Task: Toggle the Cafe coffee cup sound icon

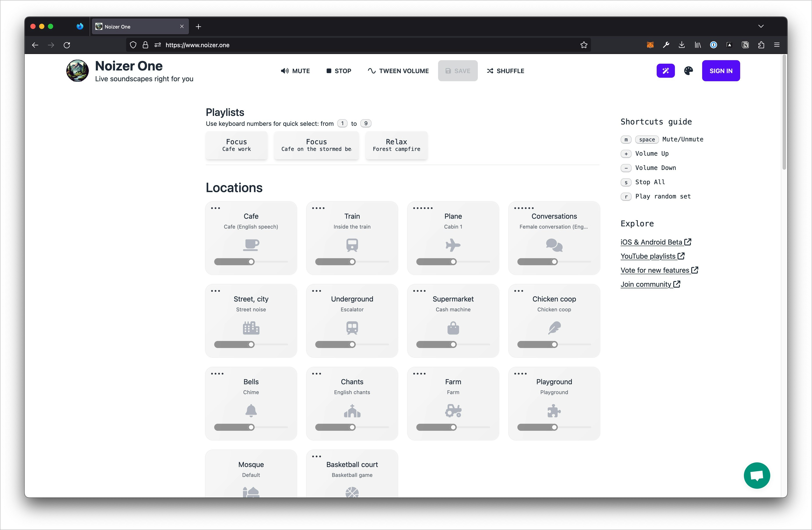Action: [x=251, y=245]
